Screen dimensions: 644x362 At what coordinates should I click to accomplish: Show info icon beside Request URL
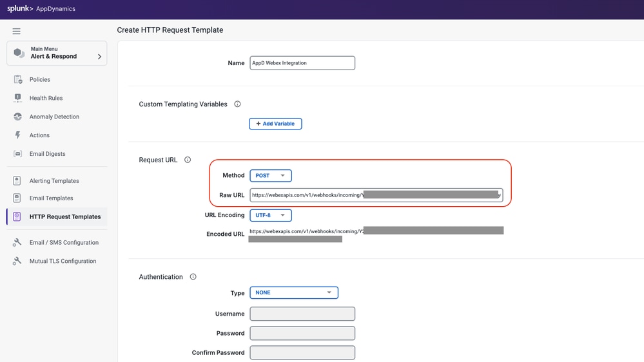click(x=188, y=160)
